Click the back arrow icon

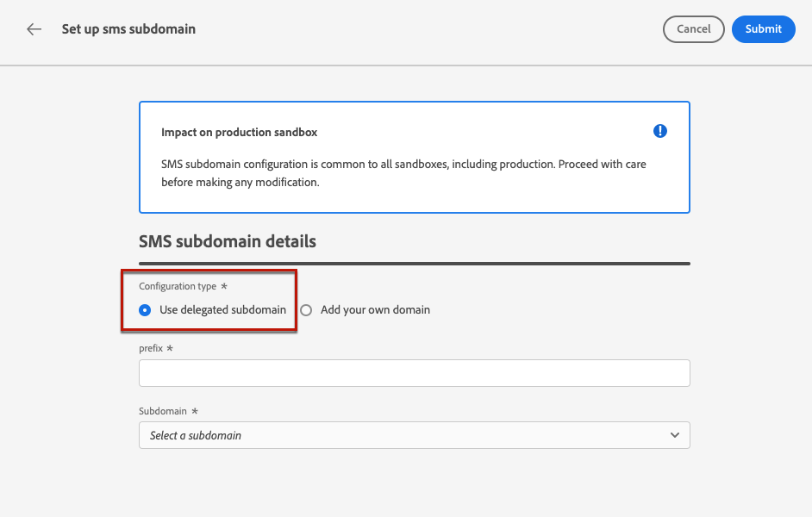[34, 29]
